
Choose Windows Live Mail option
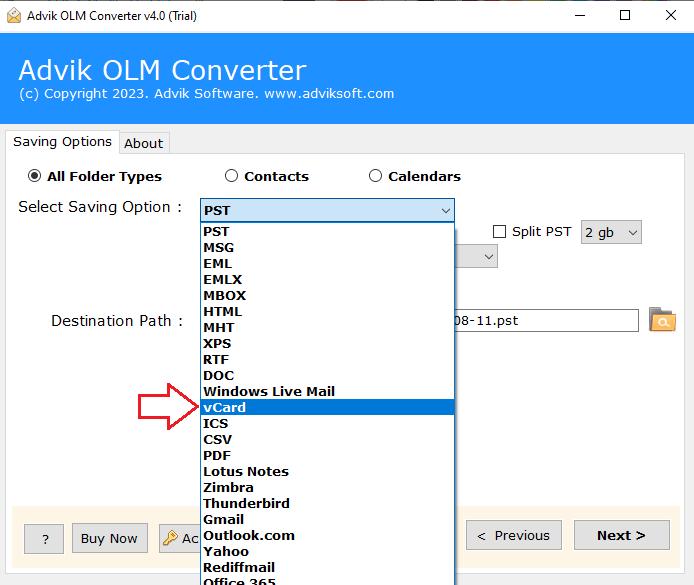click(x=328, y=391)
